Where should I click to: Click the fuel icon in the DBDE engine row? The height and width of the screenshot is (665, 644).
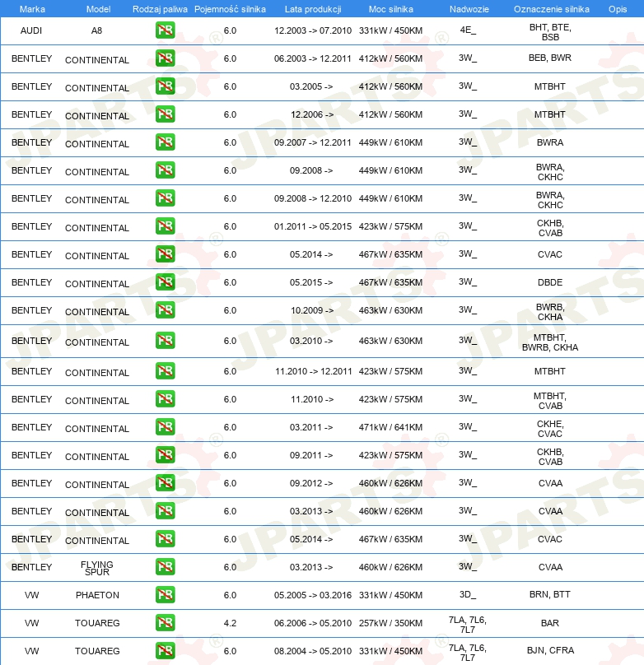(x=165, y=282)
